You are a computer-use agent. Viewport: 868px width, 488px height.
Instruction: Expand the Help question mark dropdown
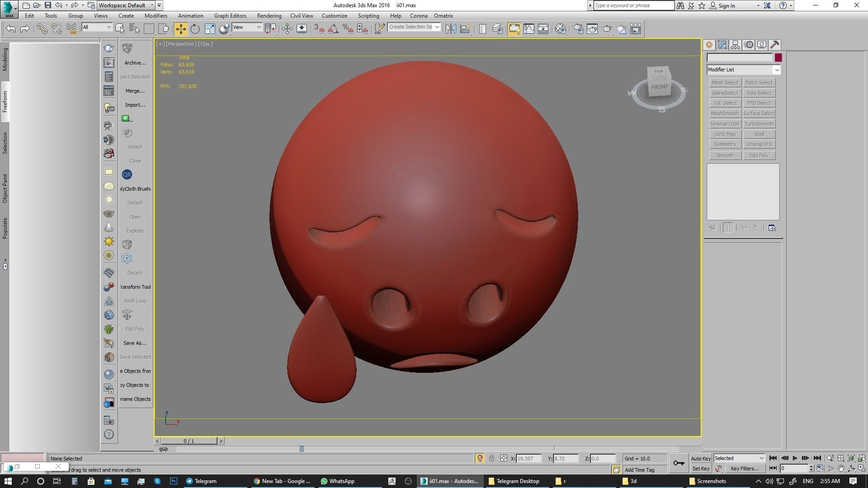coord(791,5)
